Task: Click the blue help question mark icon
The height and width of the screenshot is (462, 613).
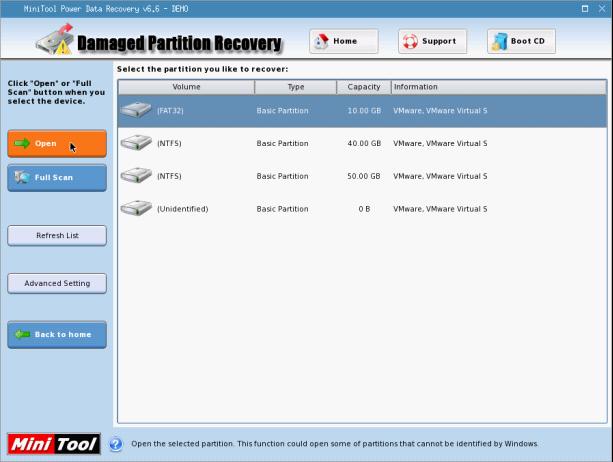Action: 116,444
